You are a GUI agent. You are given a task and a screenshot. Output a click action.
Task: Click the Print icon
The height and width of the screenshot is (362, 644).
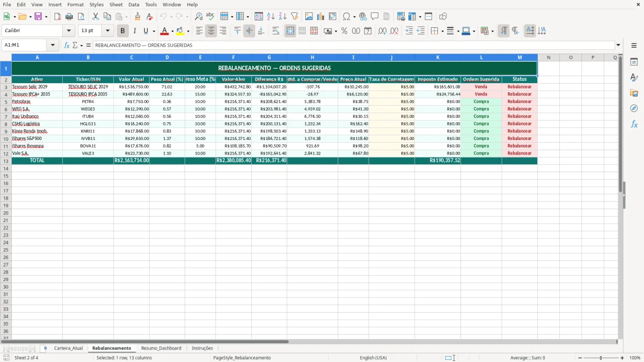69,17
